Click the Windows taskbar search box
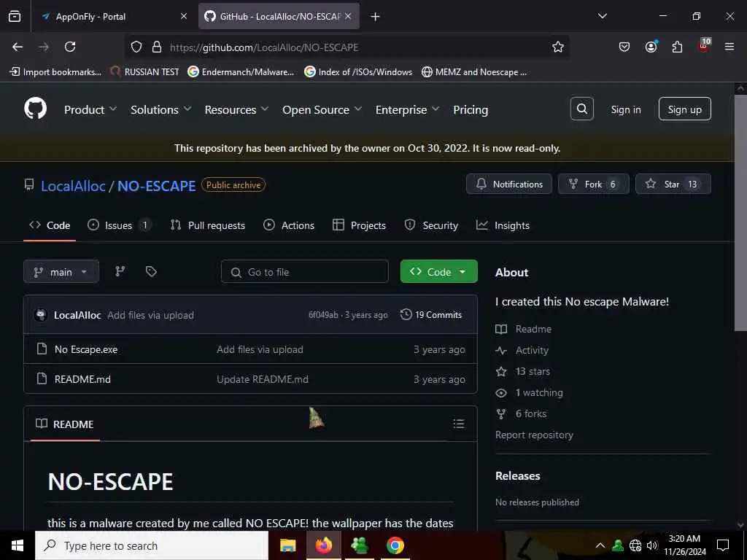Viewport: 747px width, 560px height. point(152,545)
